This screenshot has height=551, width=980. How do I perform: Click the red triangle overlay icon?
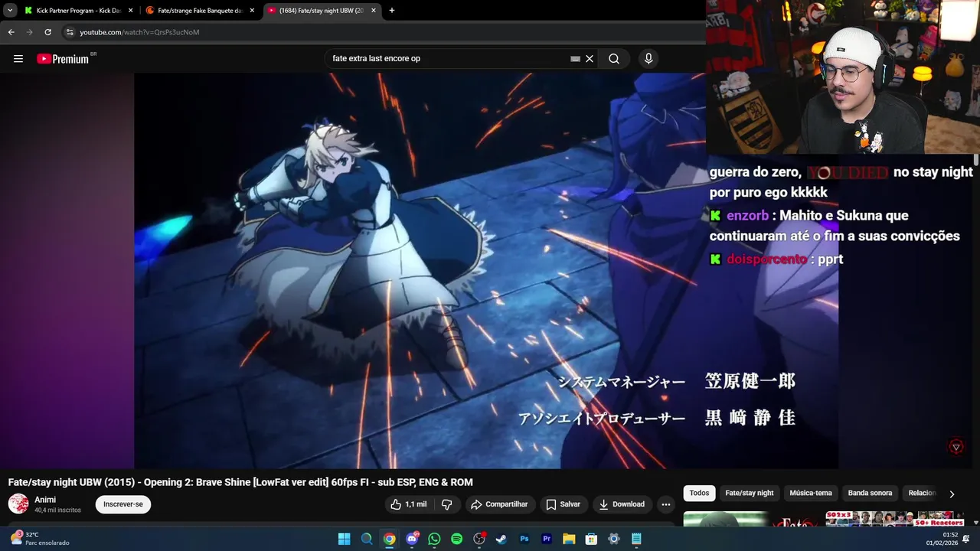click(x=956, y=447)
